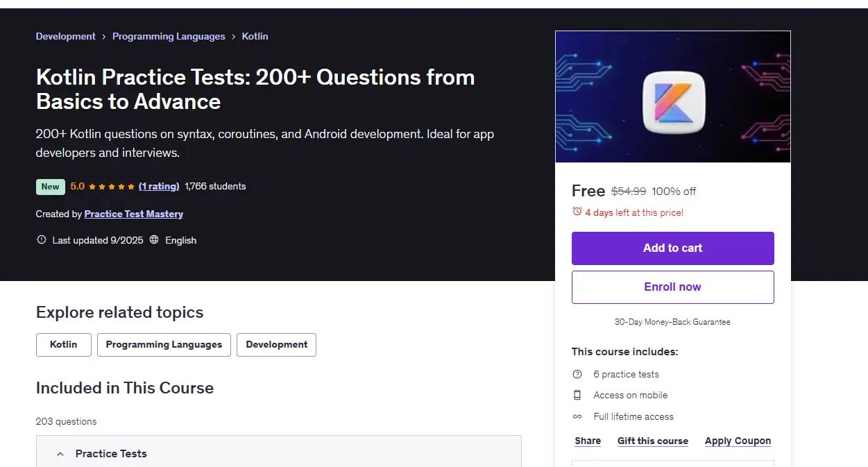The image size is (868, 467).
Task: Click the 'This course includes:' heading
Action: point(624,352)
